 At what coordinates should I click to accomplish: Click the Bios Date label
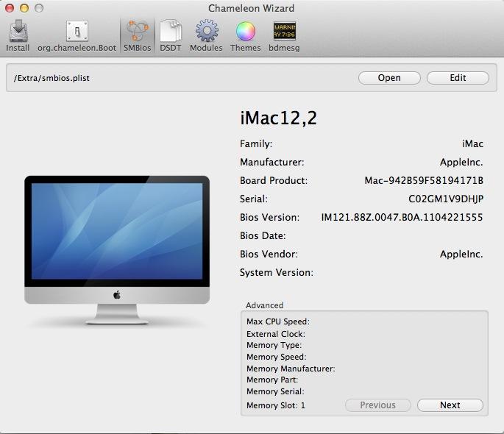263,236
